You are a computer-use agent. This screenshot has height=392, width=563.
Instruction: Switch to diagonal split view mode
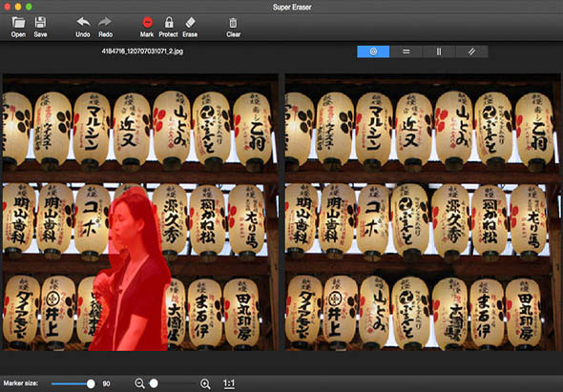coord(471,52)
